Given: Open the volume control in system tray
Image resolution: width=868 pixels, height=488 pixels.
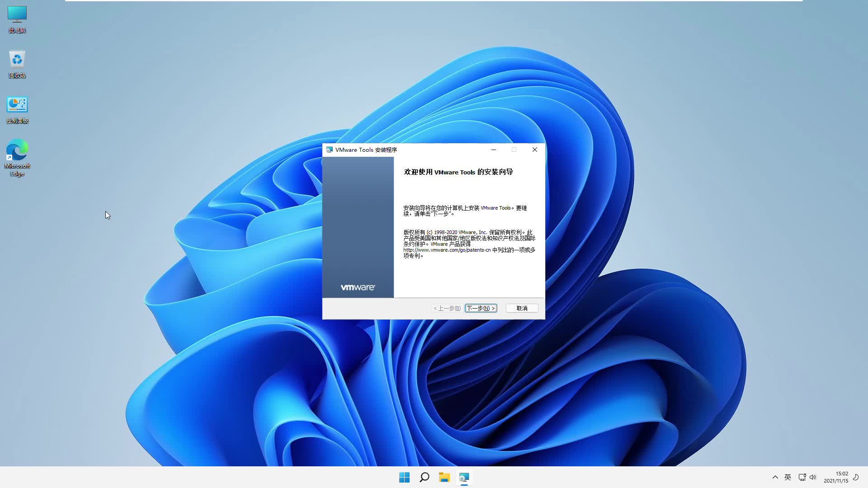Looking at the screenshot, I should (x=813, y=477).
